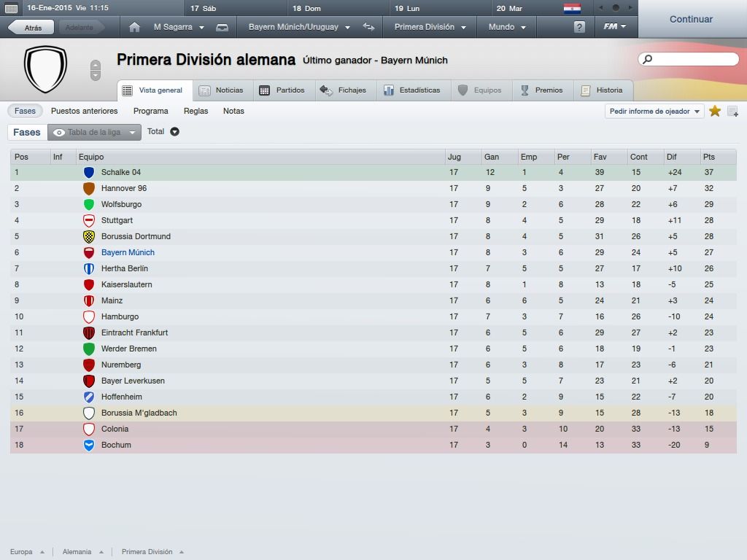This screenshot has width=747, height=560.
Task: Click the inbox tray icon beside M Sagarra
Action: (x=222, y=28)
